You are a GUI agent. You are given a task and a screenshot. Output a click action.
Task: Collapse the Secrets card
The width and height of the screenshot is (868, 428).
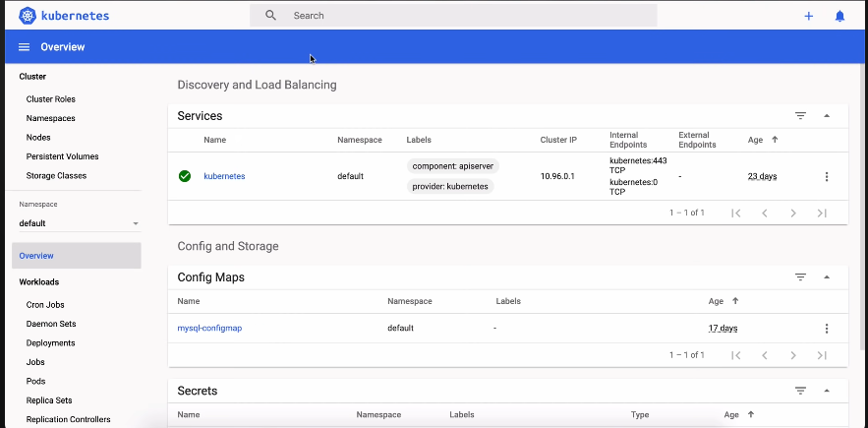coord(827,391)
